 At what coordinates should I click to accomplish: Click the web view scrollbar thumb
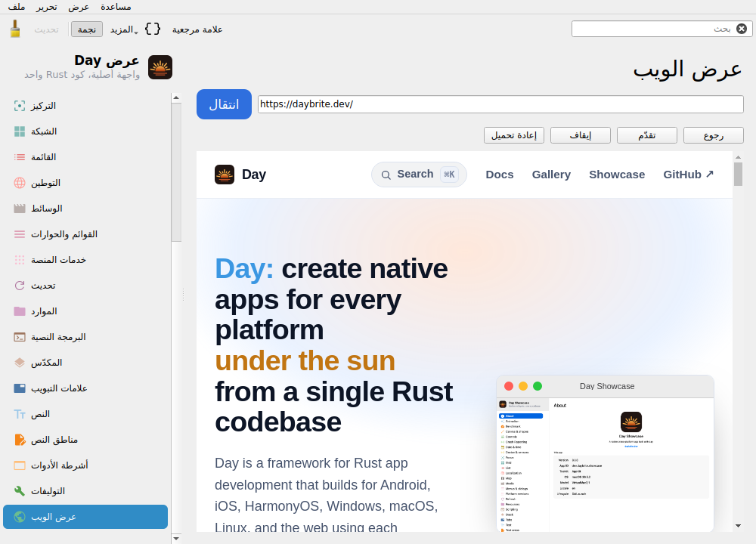(x=738, y=174)
